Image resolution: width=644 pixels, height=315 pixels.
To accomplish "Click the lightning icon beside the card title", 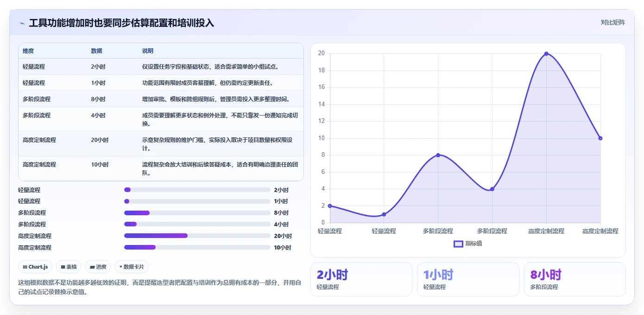I will (22, 23).
